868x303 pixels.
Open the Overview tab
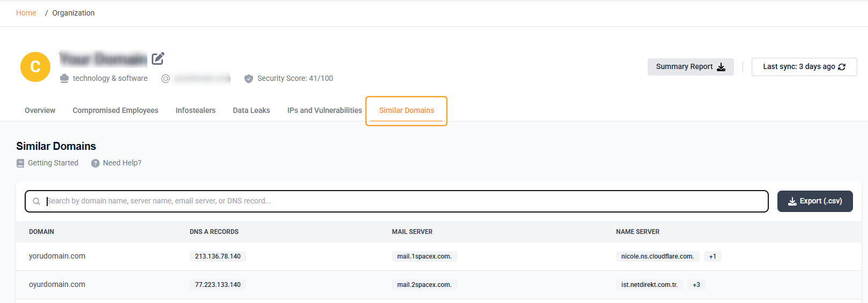(x=40, y=110)
